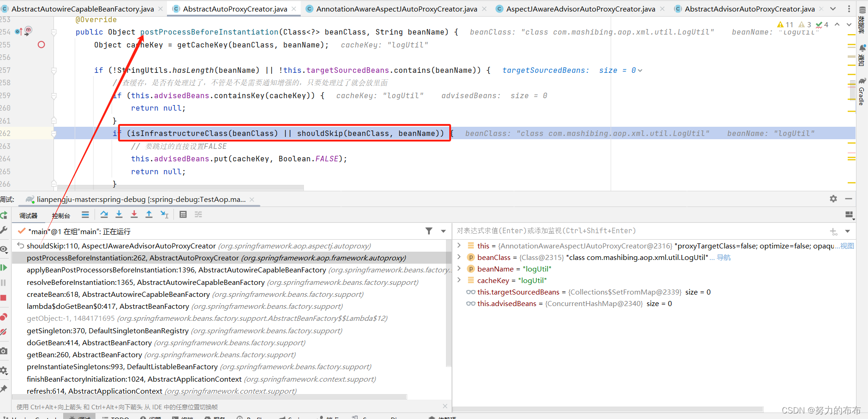Click the blue Step Into icon
868x419 pixels.
[119, 214]
